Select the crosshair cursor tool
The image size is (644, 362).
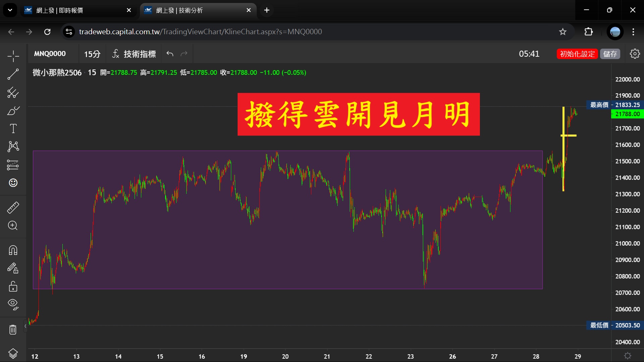point(13,56)
